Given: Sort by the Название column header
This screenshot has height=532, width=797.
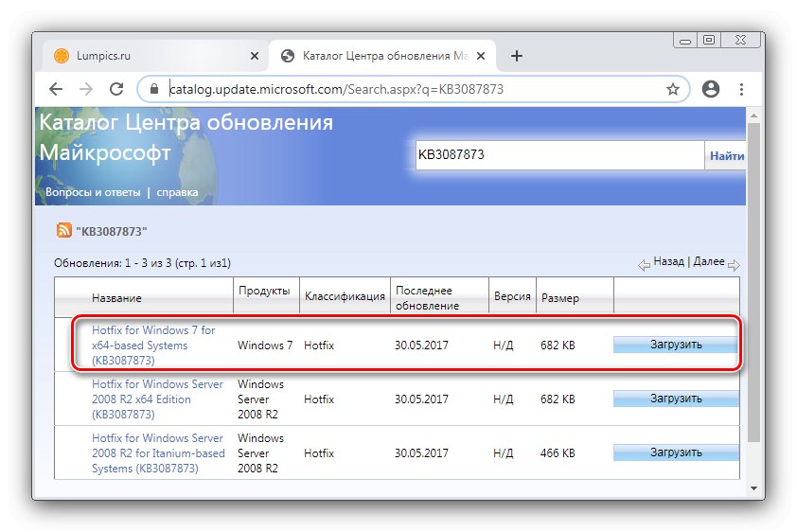Looking at the screenshot, I should 116,298.
